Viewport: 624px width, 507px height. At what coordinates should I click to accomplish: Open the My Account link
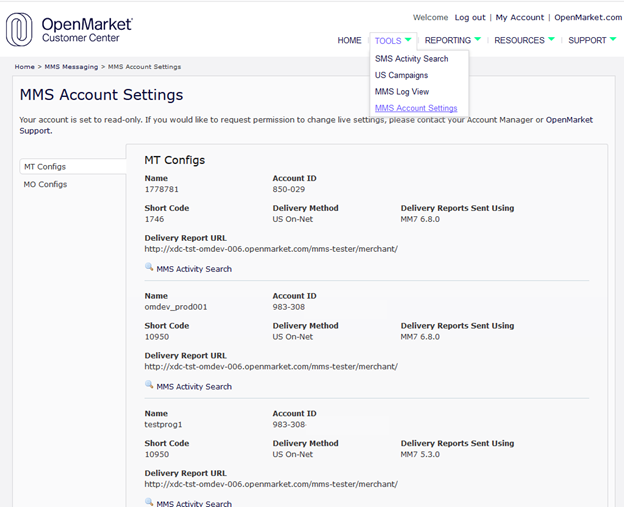pos(519,18)
